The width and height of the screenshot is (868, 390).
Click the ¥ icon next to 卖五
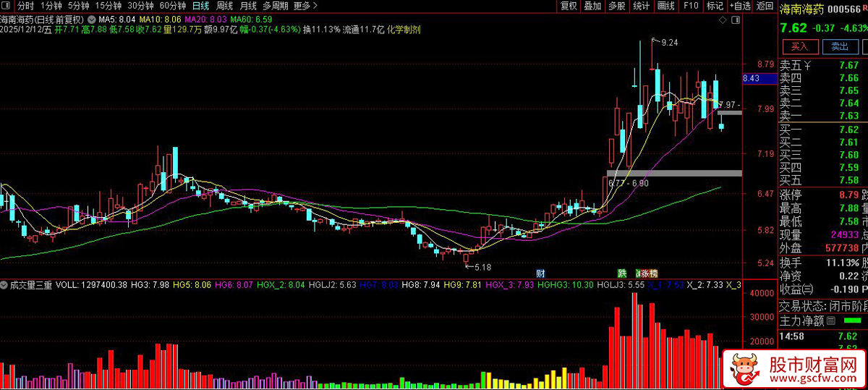click(x=807, y=66)
